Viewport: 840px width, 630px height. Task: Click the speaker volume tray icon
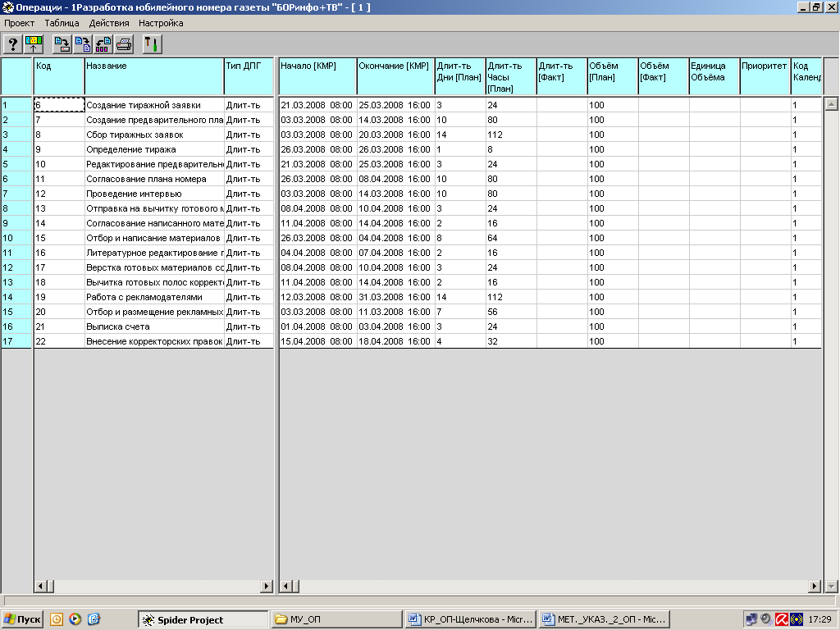tap(767, 619)
